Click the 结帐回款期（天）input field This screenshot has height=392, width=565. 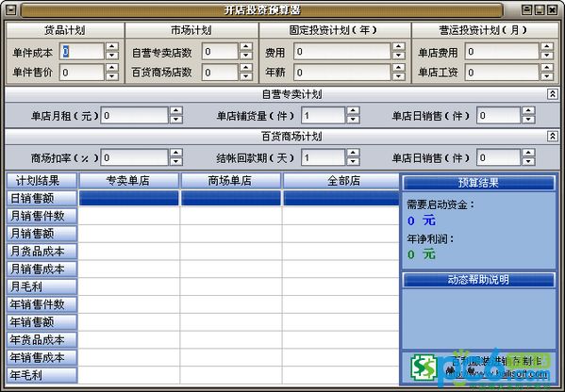324,157
